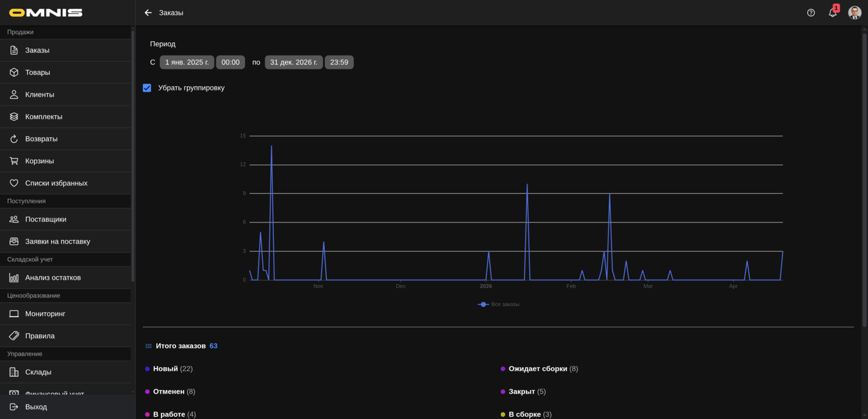Click the user avatar in top bar
The height and width of the screenshot is (419, 868).
point(854,13)
